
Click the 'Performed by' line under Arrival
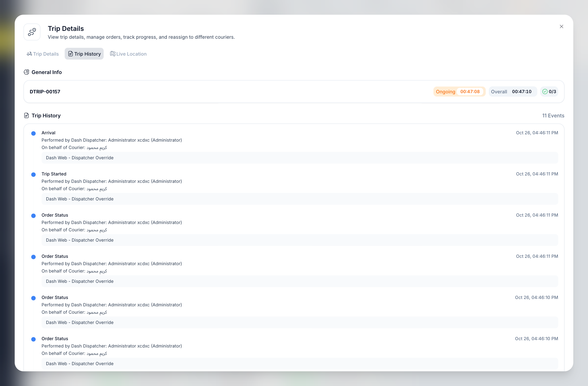[112, 140]
